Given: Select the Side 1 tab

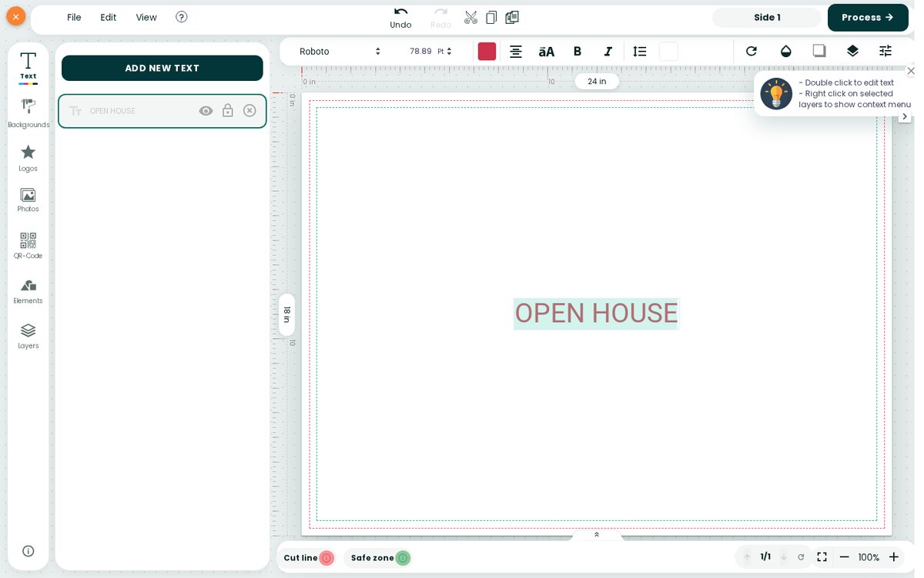Looking at the screenshot, I should [x=767, y=18].
